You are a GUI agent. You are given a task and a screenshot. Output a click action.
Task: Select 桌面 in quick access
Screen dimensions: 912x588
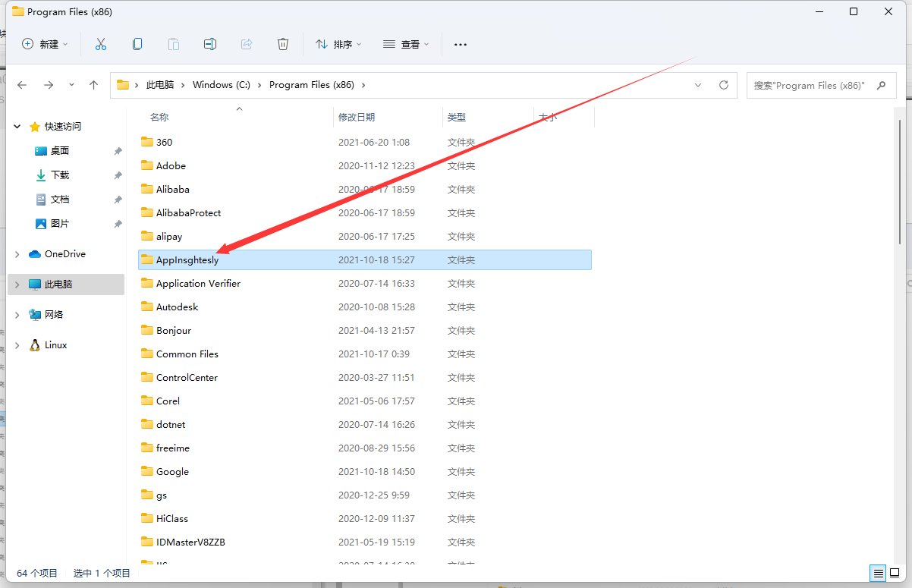(x=60, y=151)
